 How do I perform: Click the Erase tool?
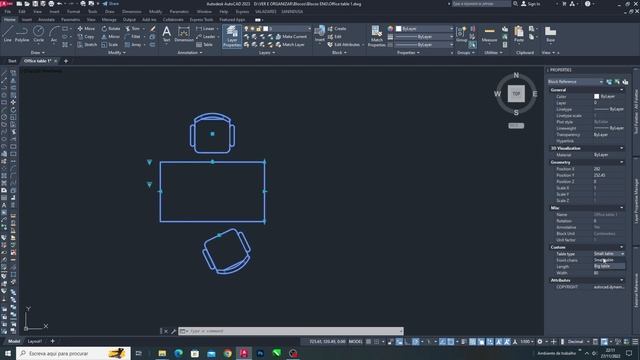click(153, 29)
